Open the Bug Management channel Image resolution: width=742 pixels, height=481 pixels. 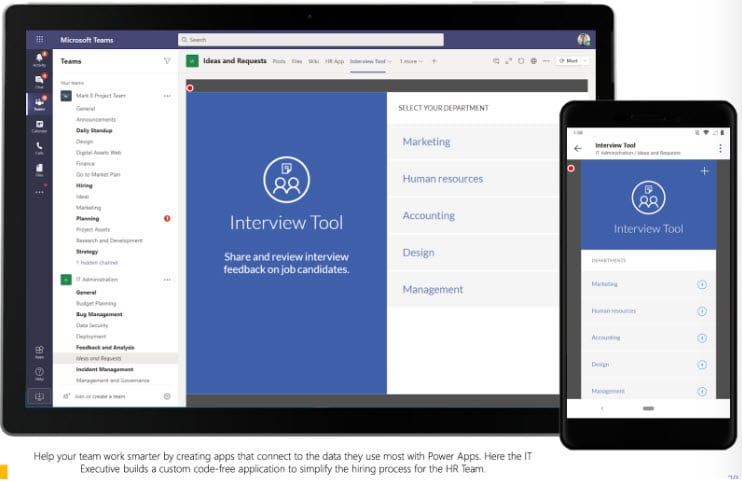pos(99,314)
